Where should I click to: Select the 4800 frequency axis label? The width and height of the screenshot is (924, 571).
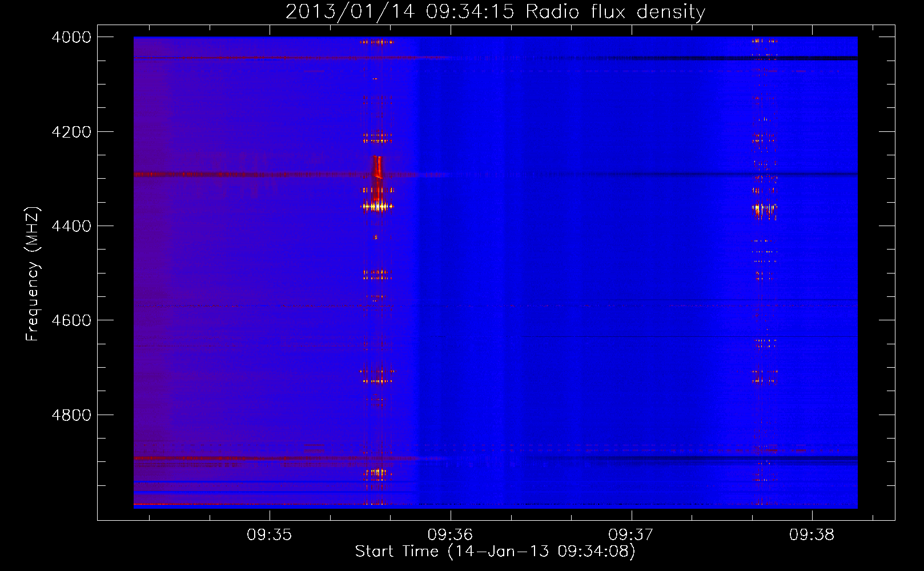pos(71,415)
